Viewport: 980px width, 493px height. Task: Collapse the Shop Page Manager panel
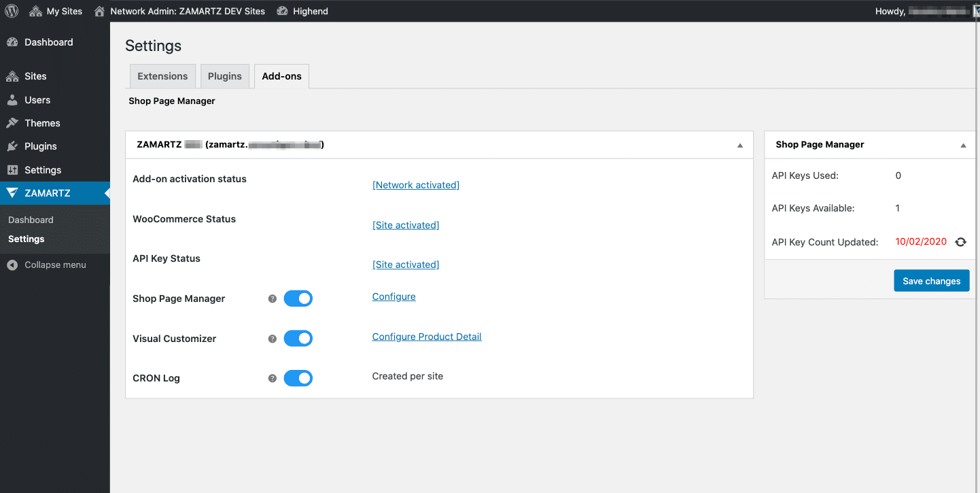coord(963,145)
